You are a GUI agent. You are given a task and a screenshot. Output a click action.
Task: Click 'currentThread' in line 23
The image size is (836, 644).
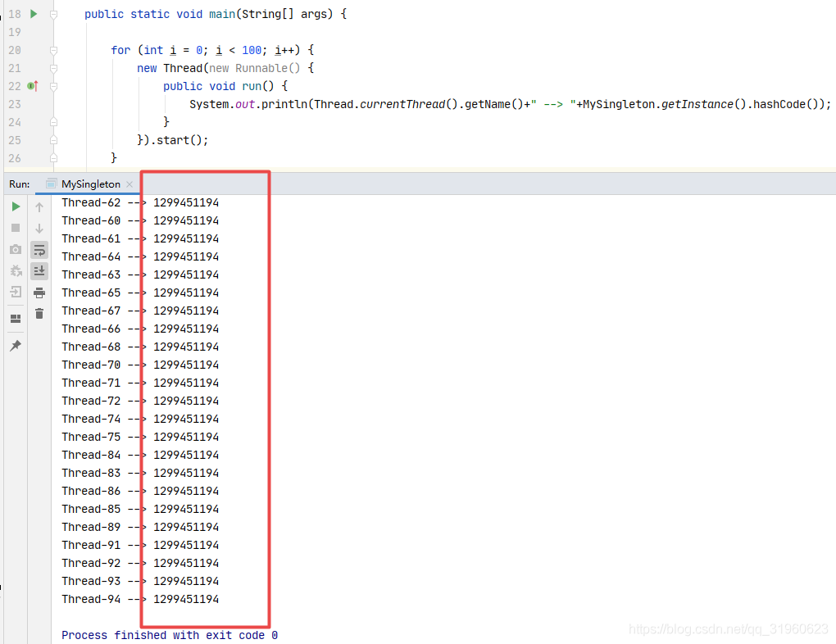click(402, 104)
